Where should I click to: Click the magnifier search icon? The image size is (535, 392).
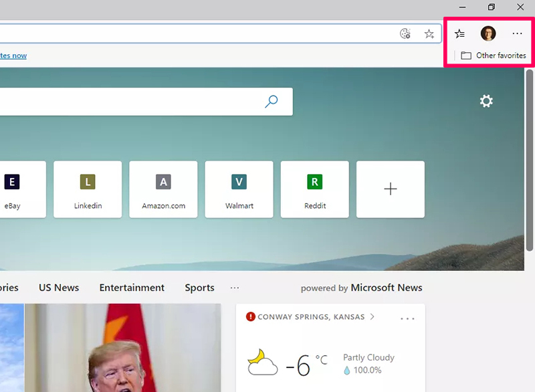click(x=272, y=101)
